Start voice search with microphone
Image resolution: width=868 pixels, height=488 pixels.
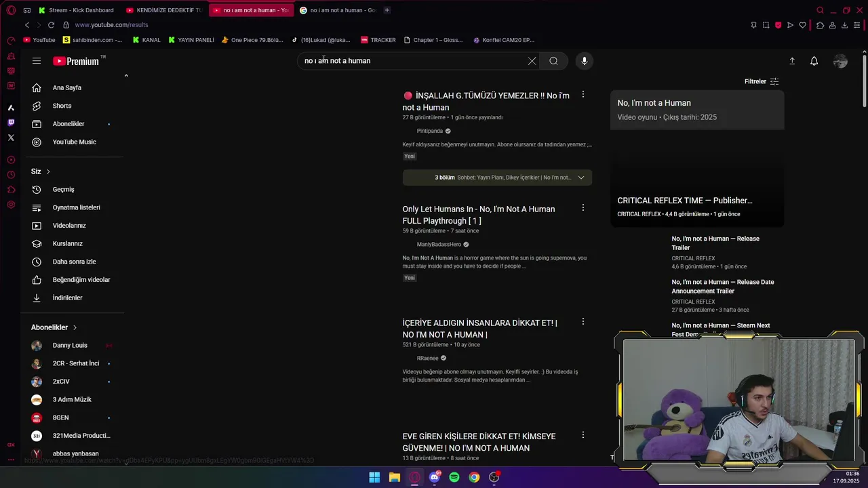585,61
